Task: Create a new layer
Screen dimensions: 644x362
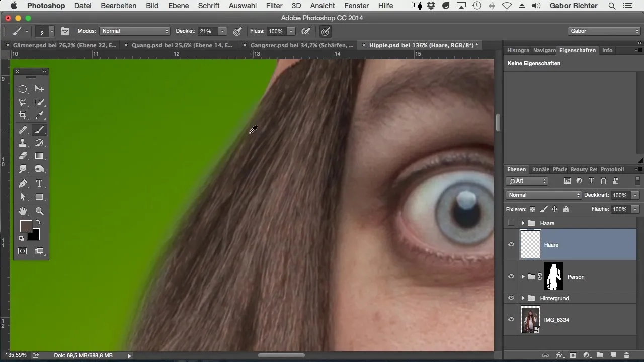Action: pos(613,355)
